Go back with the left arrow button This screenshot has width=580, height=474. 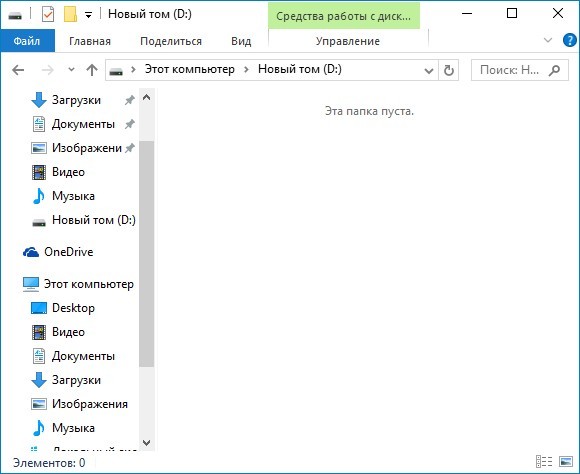(x=18, y=70)
